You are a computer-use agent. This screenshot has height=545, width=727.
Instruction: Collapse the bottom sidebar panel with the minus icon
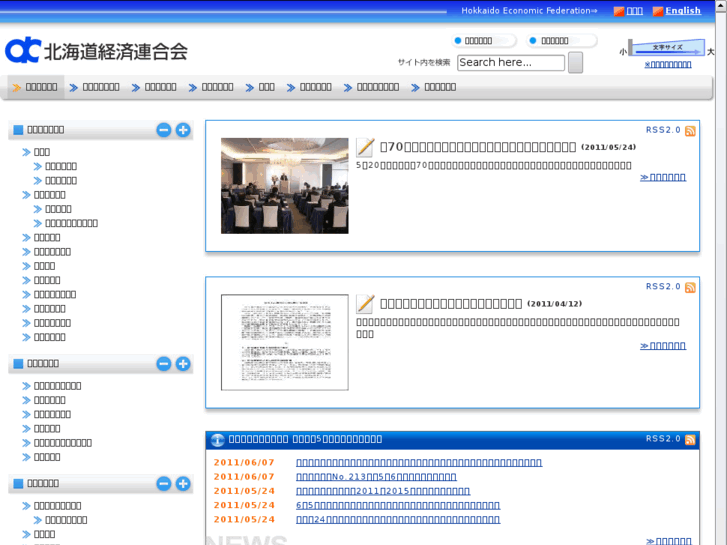[164, 484]
